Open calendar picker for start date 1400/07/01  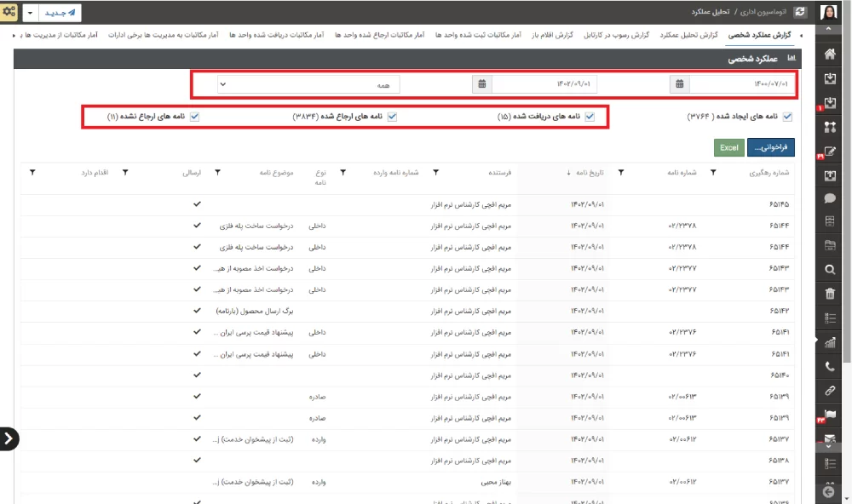(x=680, y=84)
